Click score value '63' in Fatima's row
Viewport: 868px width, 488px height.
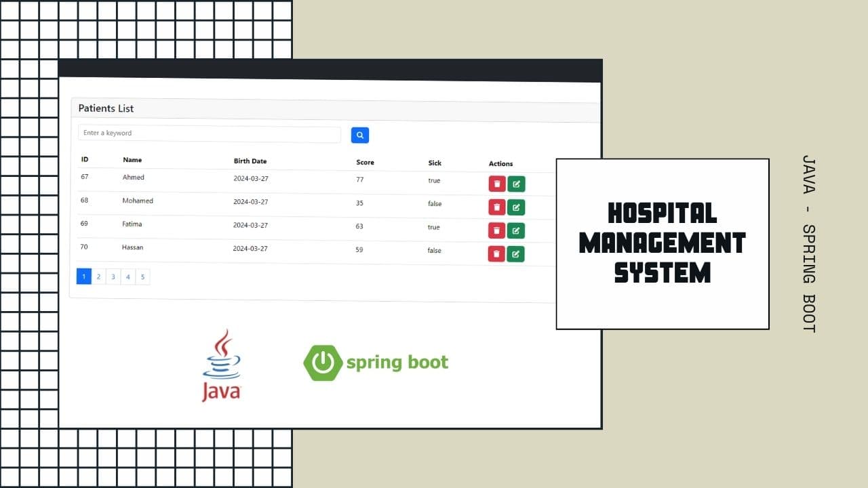point(359,226)
